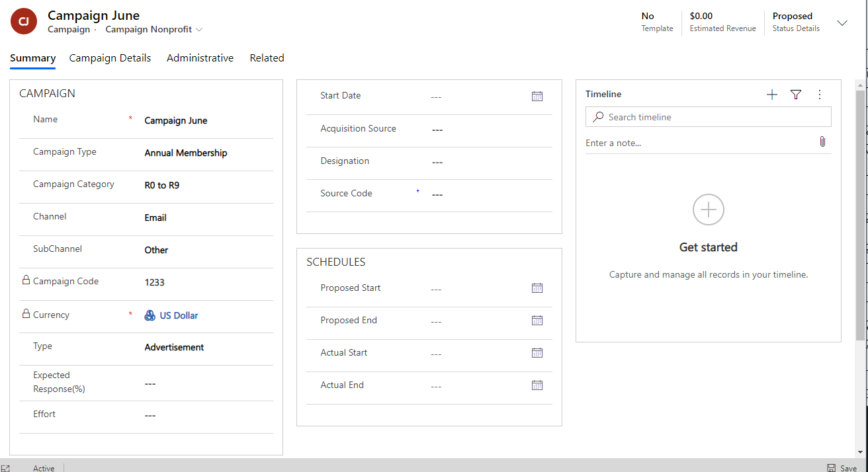Open the Start Date calendar picker
868x472 pixels.
pyautogui.click(x=537, y=97)
